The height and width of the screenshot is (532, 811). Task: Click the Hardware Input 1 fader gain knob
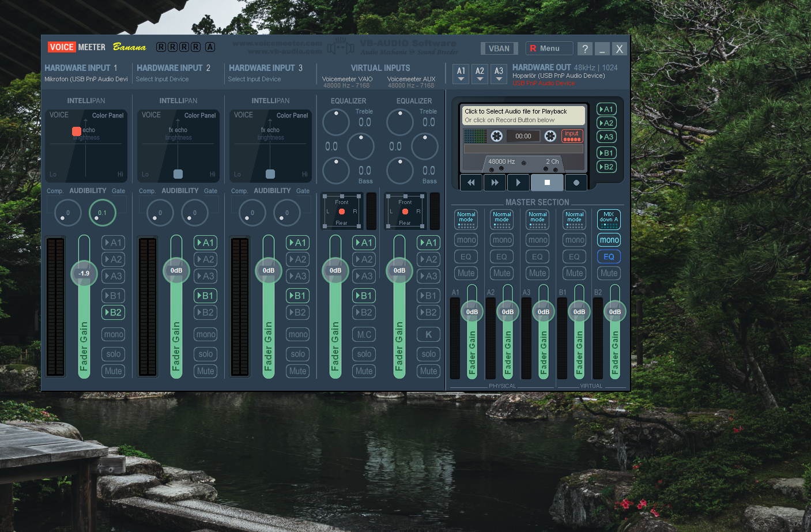point(84,273)
